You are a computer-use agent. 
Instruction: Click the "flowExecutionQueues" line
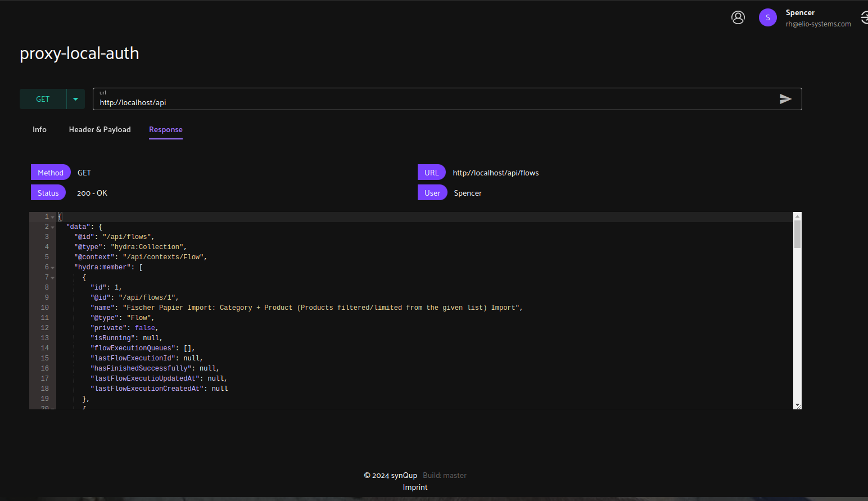point(143,348)
